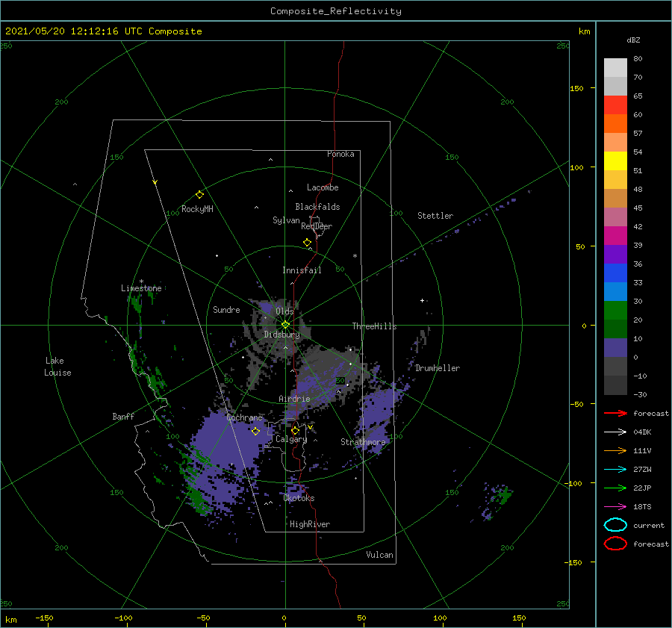Click the white asterisk marker above Limestone
Viewport: 672px width, 628px height.
(141, 282)
